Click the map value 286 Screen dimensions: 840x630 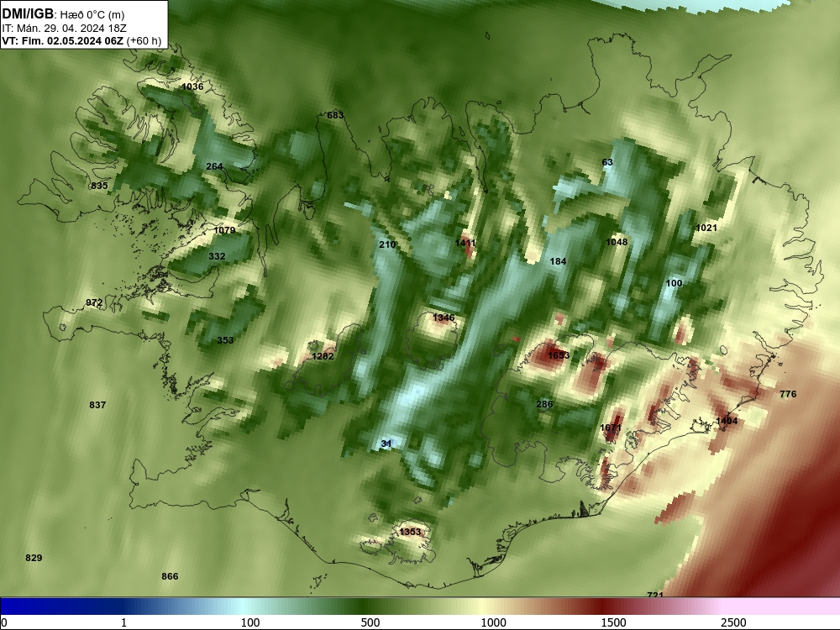point(544,405)
